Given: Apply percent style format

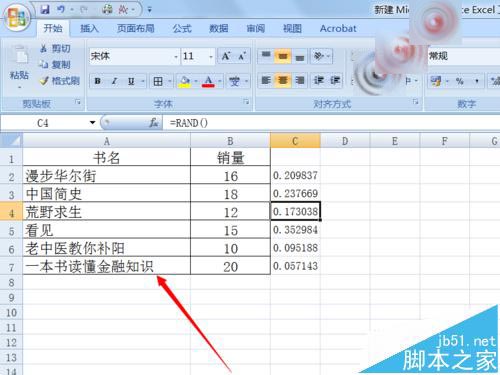Looking at the screenshot, I should point(460,81).
